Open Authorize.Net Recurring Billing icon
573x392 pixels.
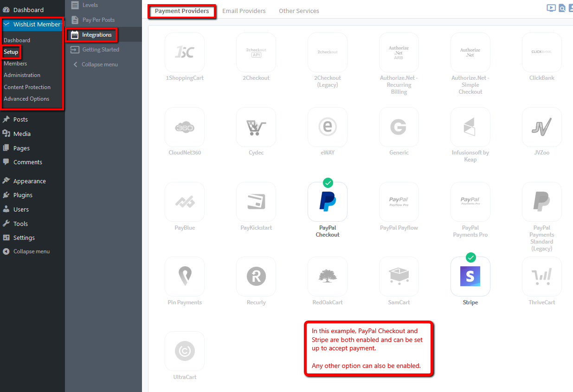[x=399, y=52]
